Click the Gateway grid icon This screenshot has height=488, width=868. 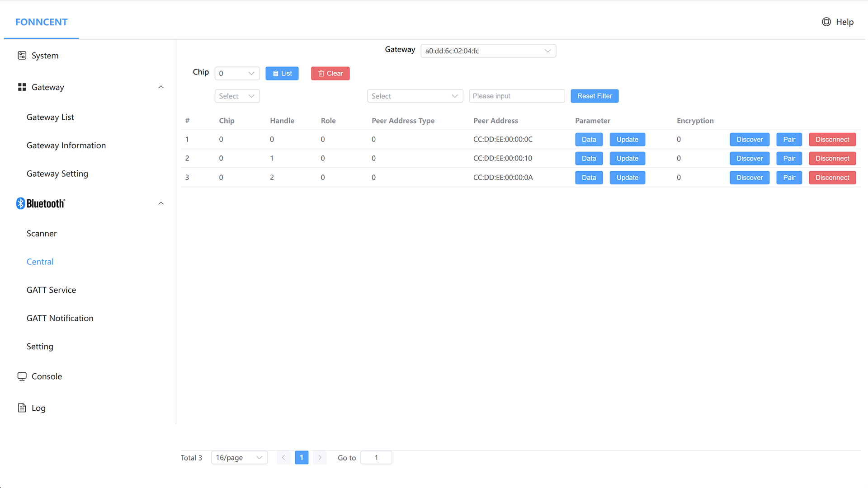[22, 87]
